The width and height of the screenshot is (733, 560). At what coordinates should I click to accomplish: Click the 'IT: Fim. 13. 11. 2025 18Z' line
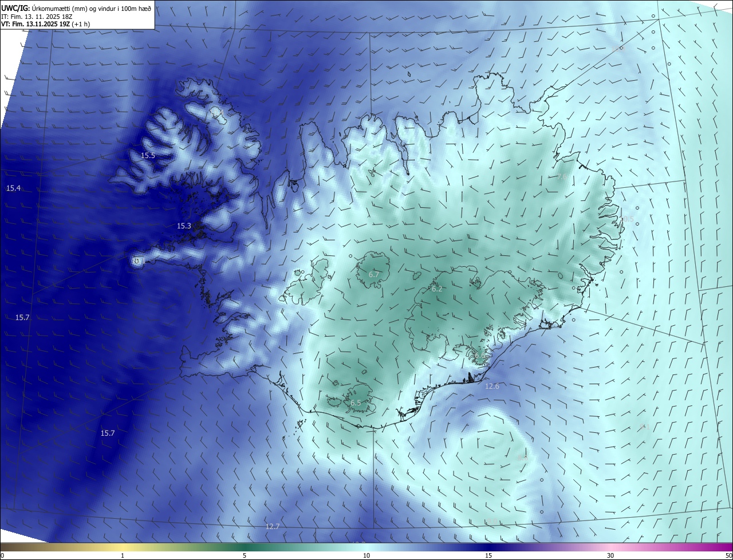click(x=36, y=16)
